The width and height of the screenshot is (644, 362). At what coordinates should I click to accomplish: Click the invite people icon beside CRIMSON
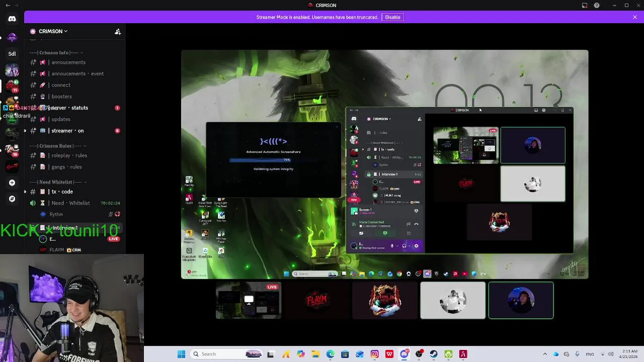pyautogui.click(x=118, y=32)
